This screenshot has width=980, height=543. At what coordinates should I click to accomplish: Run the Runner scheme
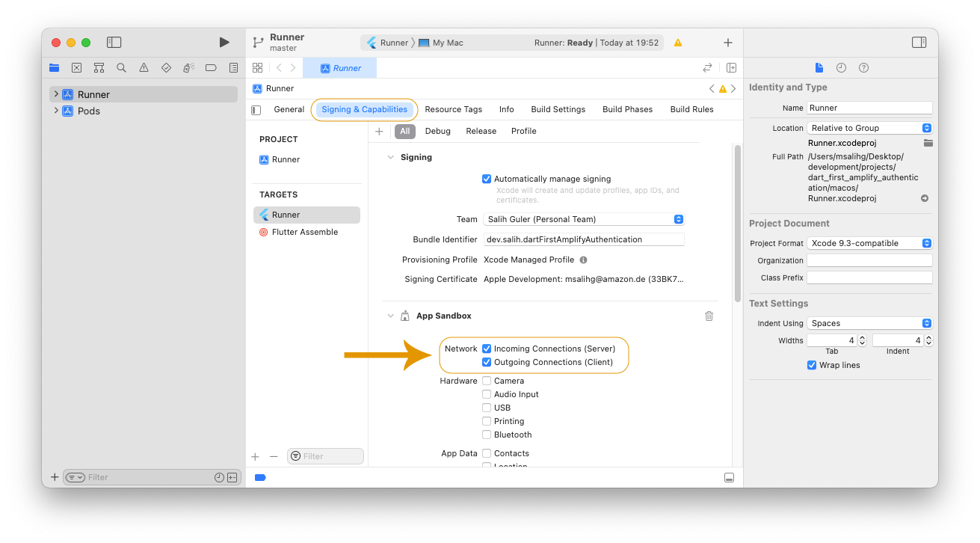[224, 43]
